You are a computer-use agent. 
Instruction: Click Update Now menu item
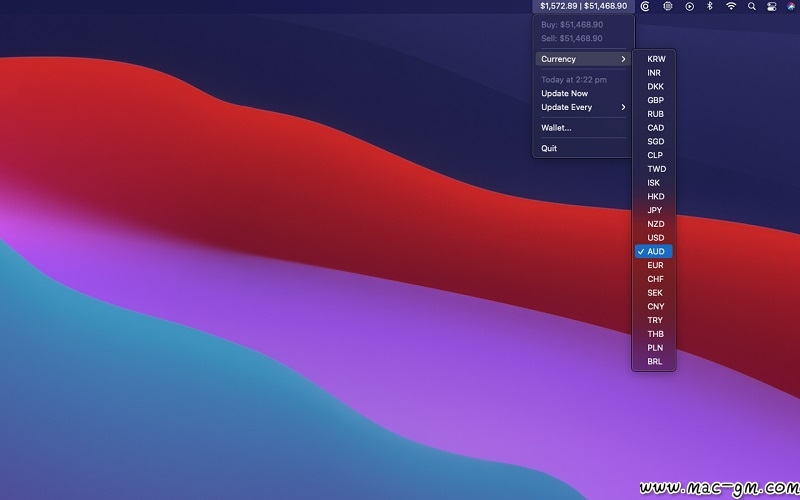point(584,93)
